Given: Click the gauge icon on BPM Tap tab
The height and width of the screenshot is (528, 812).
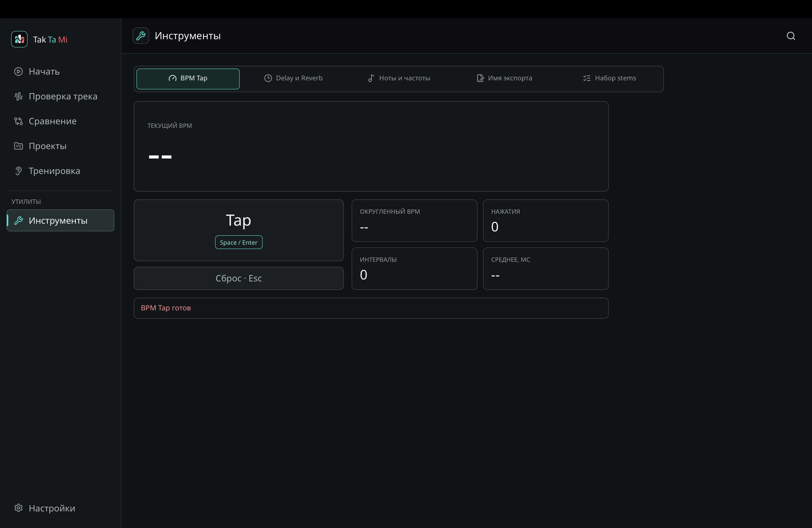Looking at the screenshot, I should pos(173,78).
